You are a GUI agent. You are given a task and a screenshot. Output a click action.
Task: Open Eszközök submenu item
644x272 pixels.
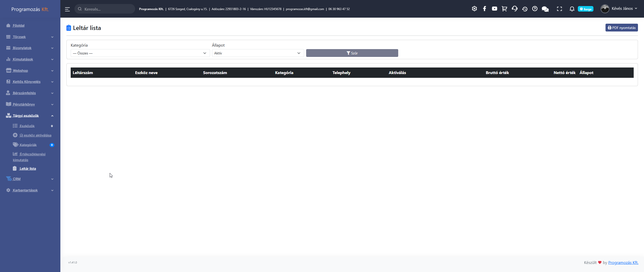click(x=27, y=126)
